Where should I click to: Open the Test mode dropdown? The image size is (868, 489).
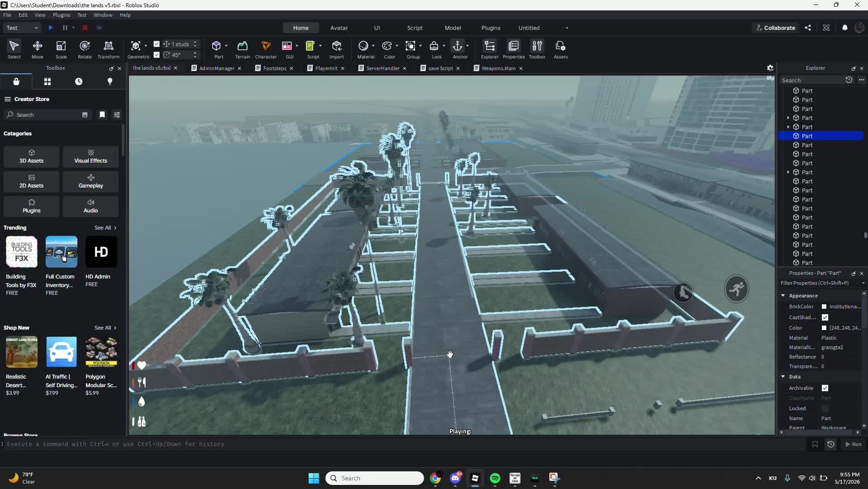(x=22, y=28)
